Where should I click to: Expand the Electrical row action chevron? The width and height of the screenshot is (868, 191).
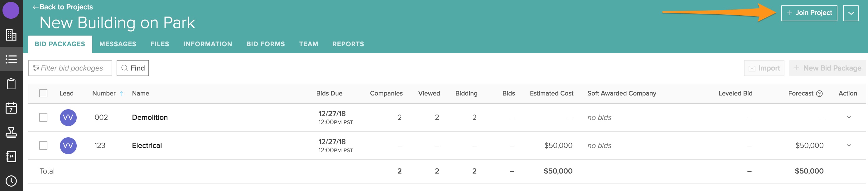848,145
